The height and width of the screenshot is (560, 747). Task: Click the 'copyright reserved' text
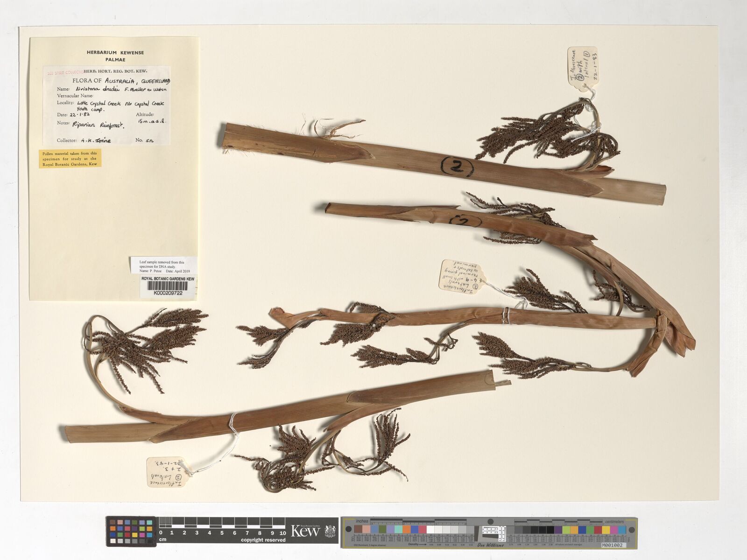[263, 540]
